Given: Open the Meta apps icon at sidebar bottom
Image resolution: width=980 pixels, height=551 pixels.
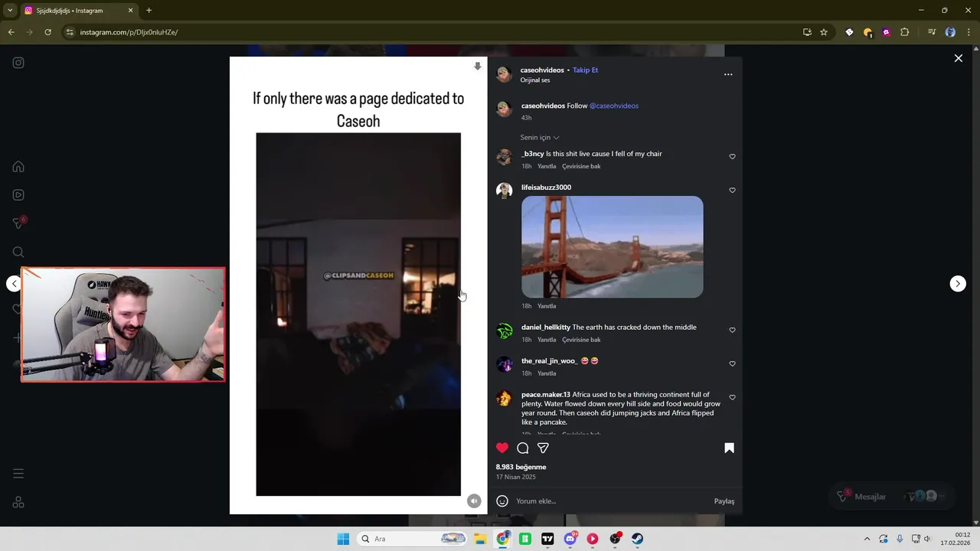Looking at the screenshot, I should coord(18,502).
